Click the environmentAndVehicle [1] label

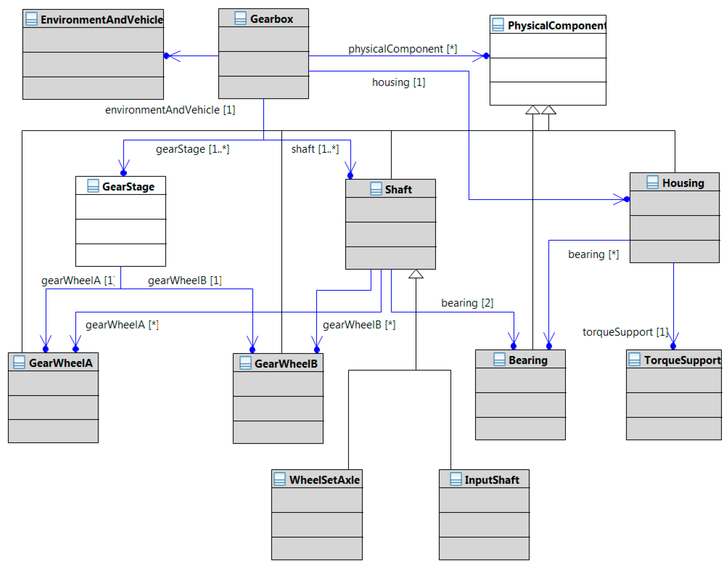(x=170, y=110)
